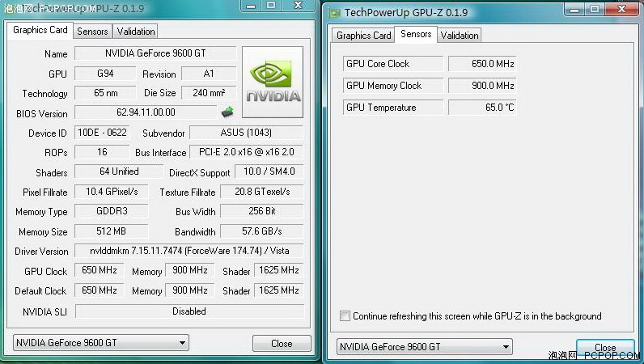644x364 pixels.
Task: Click the BIOS save chip icon
Action: point(227,112)
